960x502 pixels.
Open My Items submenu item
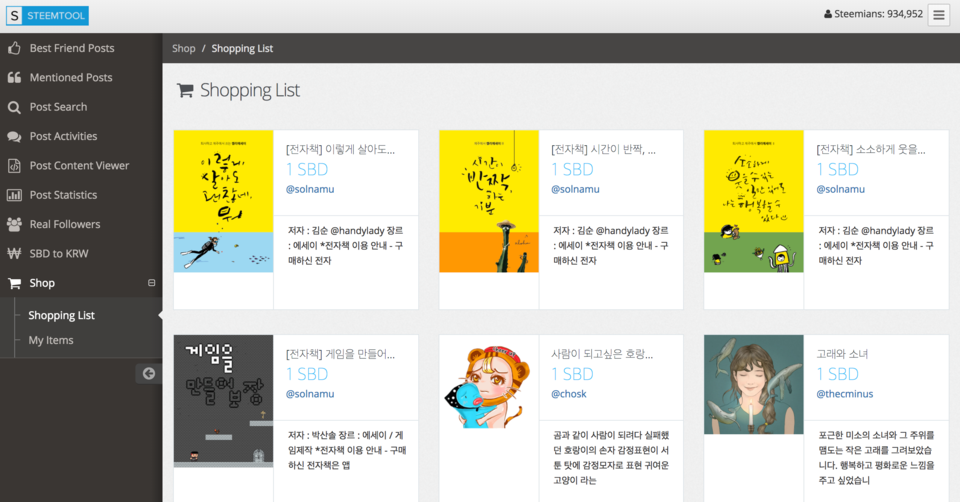pyautogui.click(x=51, y=340)
